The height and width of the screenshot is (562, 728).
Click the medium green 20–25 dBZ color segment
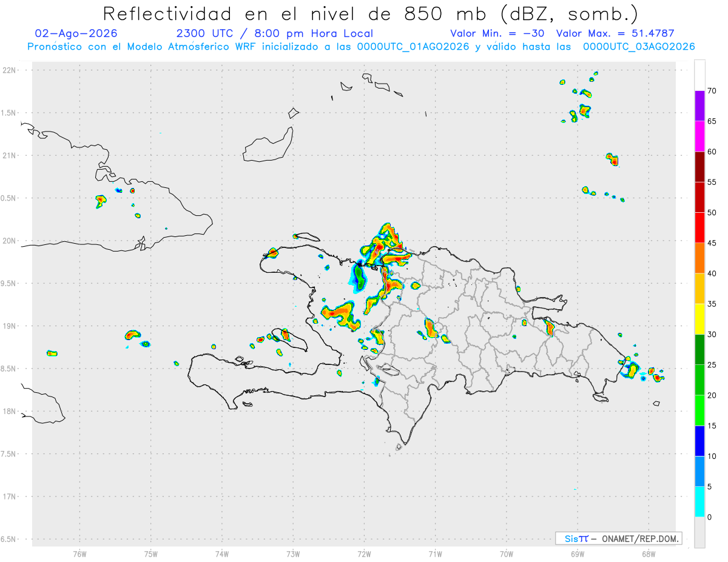[x=699, y=380]
